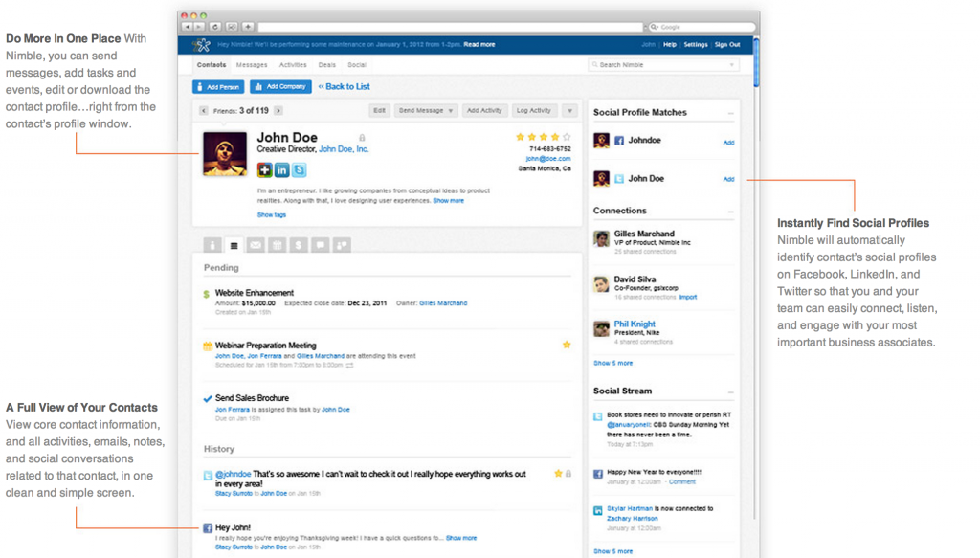Click Read more in the maintenance banner
The height and width of the screenshot is (558, 980).
479,45
